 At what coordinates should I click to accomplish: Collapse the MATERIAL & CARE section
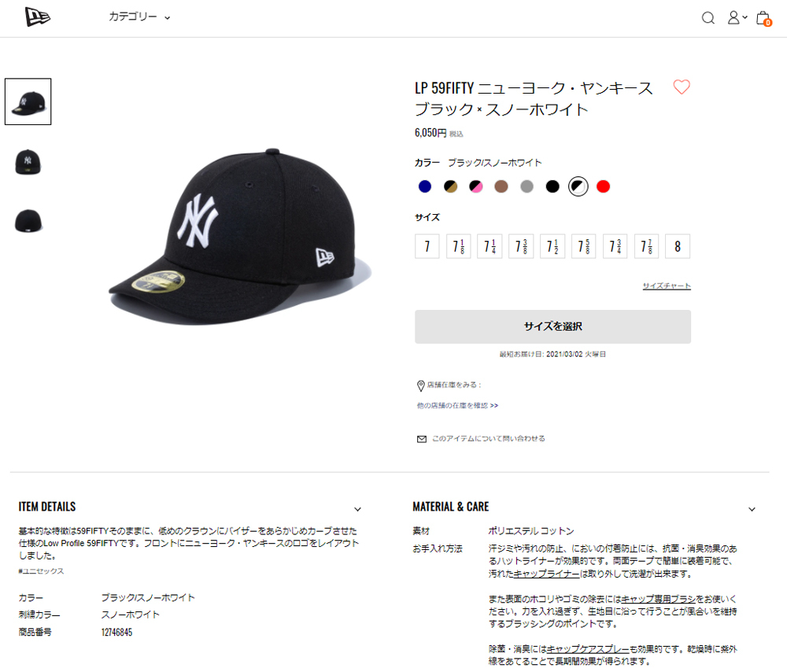[x=752, y=509]
